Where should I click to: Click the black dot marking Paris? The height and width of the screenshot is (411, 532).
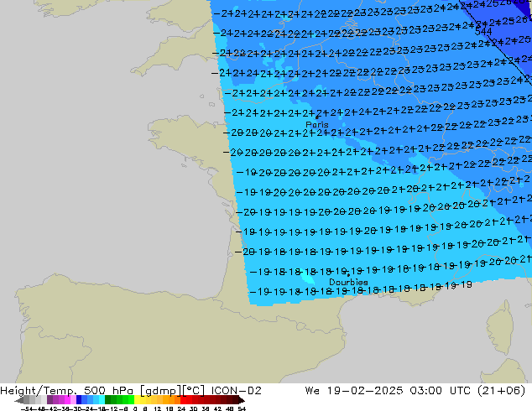pyautogui.click(x=317, y=117)
